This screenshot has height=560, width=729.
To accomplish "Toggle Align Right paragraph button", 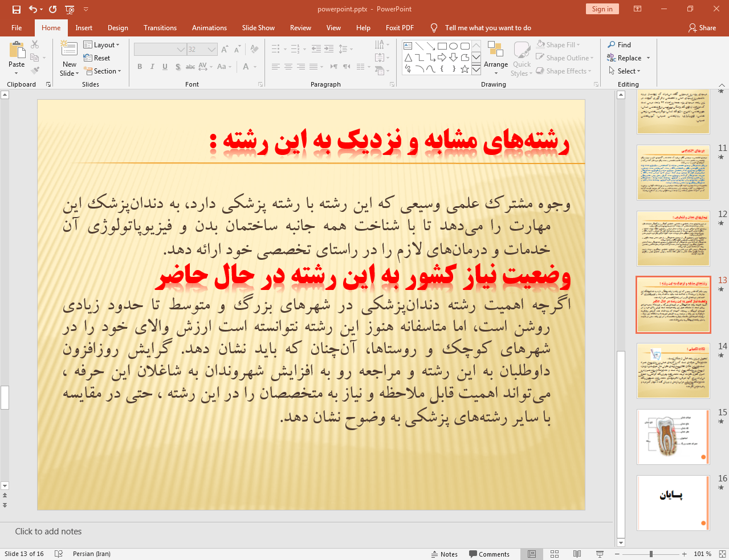I will click(301, 67).
